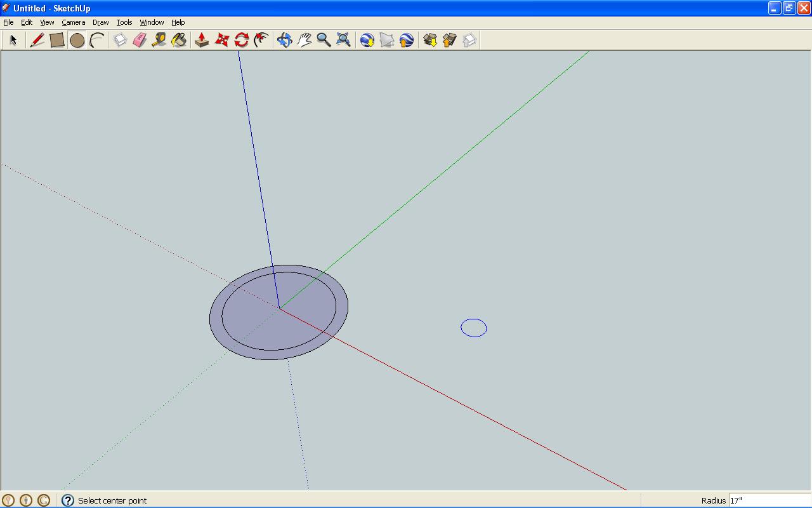The width and height of the screenshot is (812, 508).
Task: Click the first status bar circle icon
Action: (x=8, y=500)
